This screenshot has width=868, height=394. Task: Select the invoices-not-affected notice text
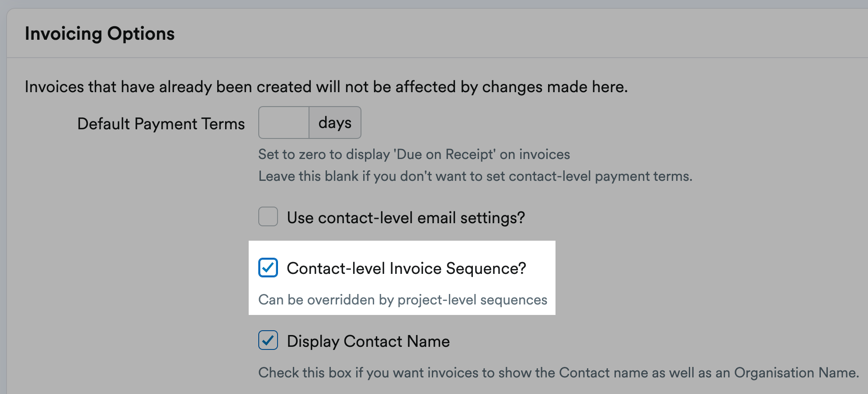326,86
